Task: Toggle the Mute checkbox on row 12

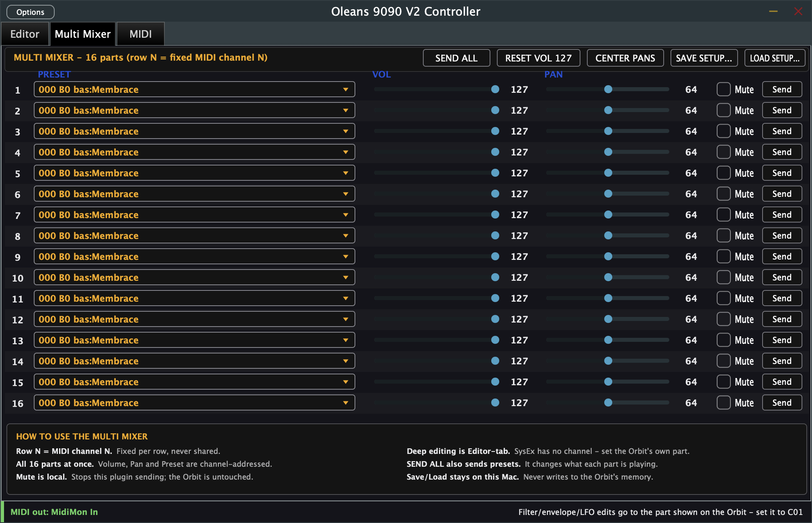Action: point(724,319)
